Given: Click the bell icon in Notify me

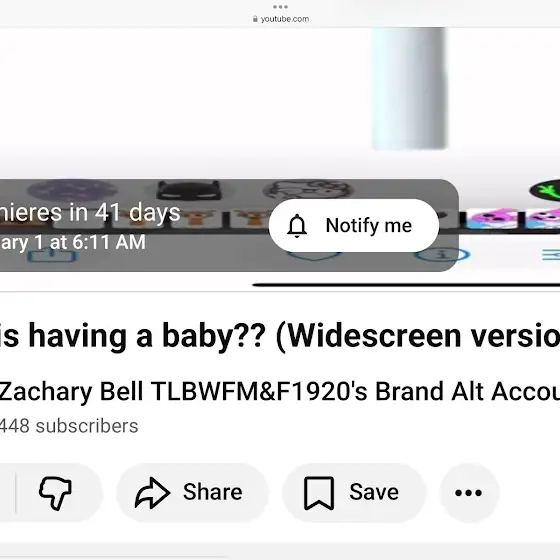Looking at the screenshot, I should (x=297, y=226).
